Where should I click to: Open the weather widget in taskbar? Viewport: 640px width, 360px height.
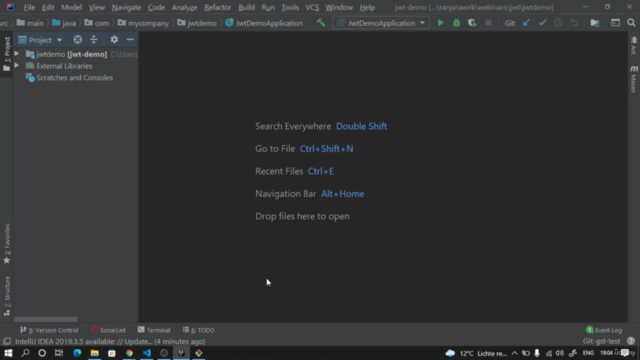click(x=476, y=353)
